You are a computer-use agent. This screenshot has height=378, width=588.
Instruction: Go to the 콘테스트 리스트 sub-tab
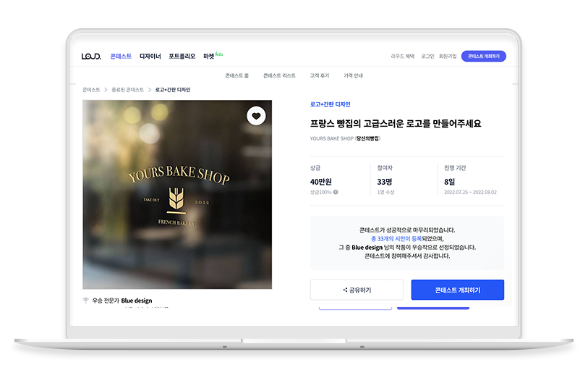(x=279, y=76)
